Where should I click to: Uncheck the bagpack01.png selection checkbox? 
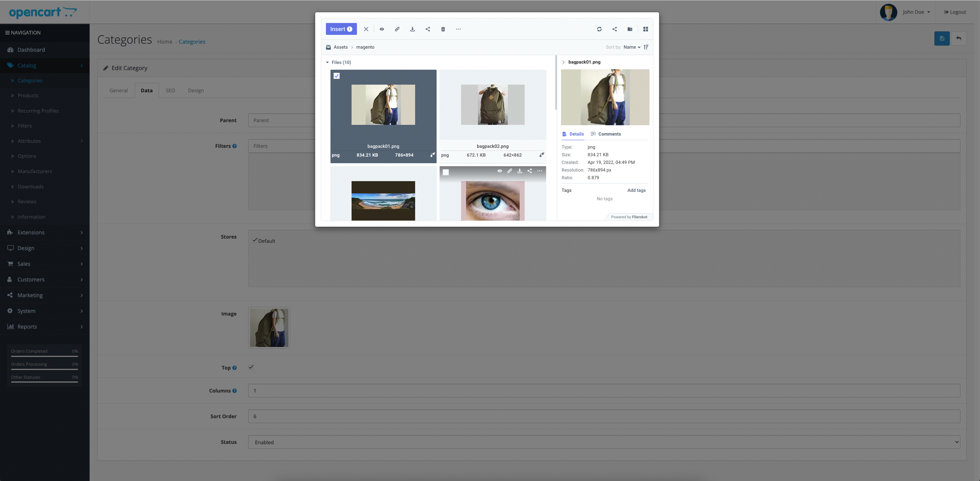point(337,76)
